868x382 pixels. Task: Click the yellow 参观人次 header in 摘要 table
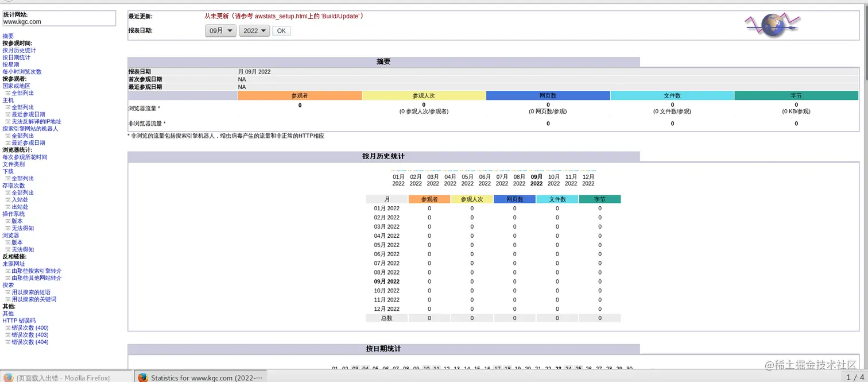tap(424, 95)
